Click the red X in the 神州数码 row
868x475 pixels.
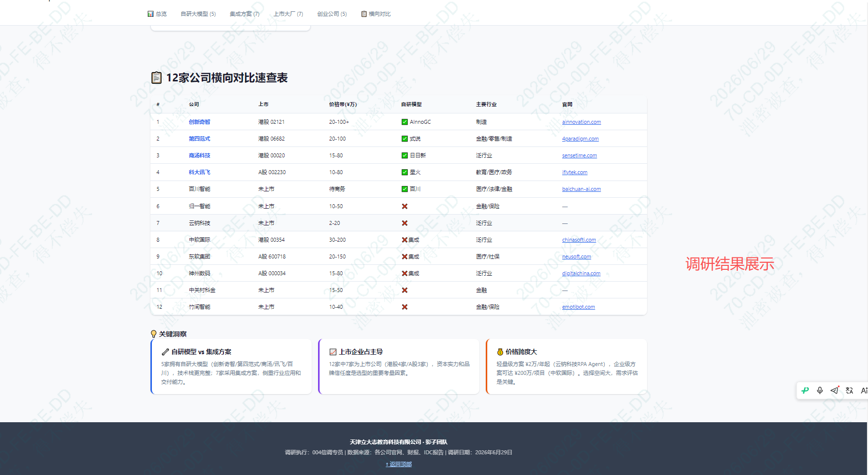pos(404,273)
